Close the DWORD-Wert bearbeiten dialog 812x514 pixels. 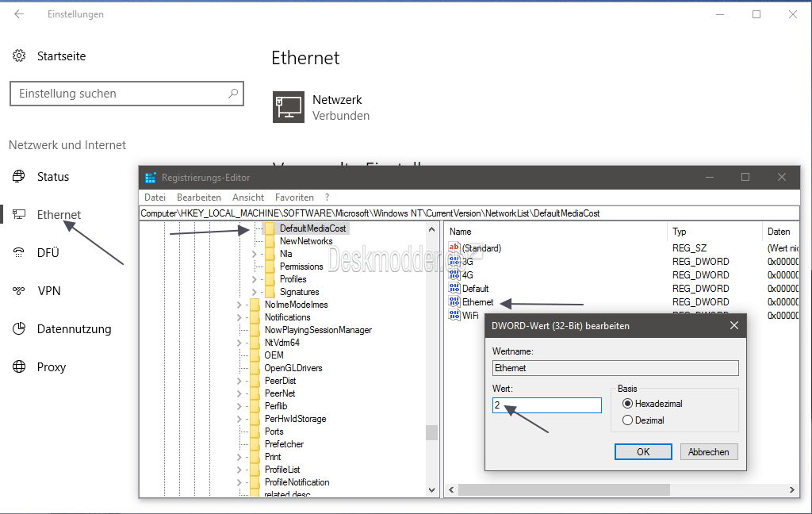click(733, 325)
